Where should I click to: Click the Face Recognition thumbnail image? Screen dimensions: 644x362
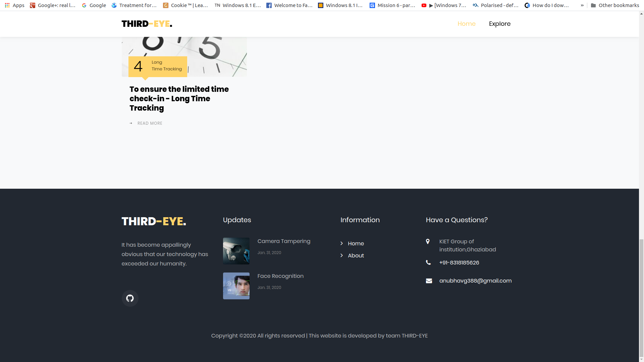[x=236, y=286]
